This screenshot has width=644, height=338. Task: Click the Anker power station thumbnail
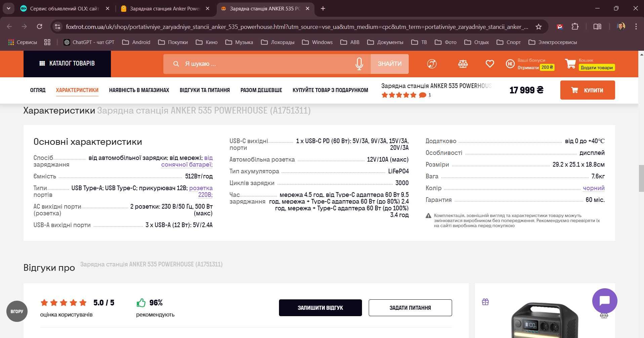point(545,321)
